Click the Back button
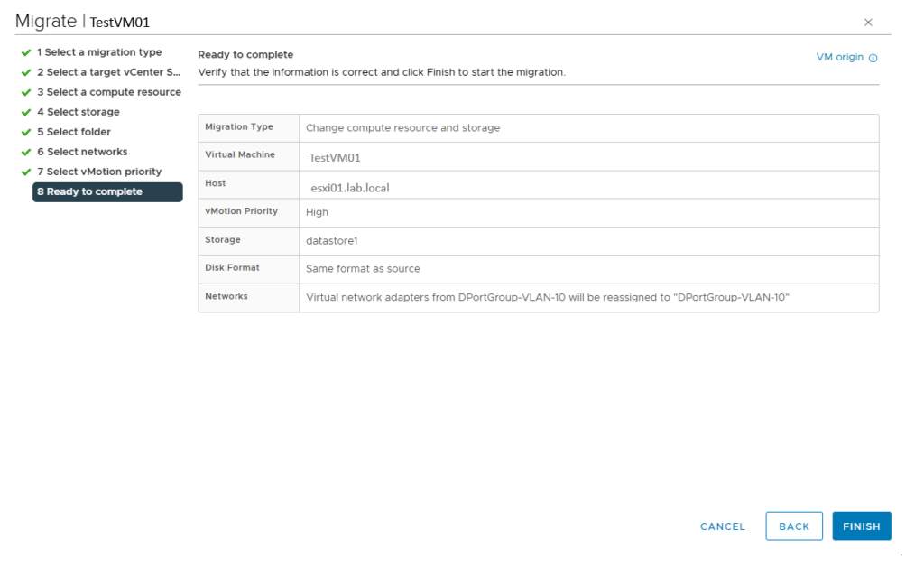Screen dimensions: 924x577 (x=794, y=526)
